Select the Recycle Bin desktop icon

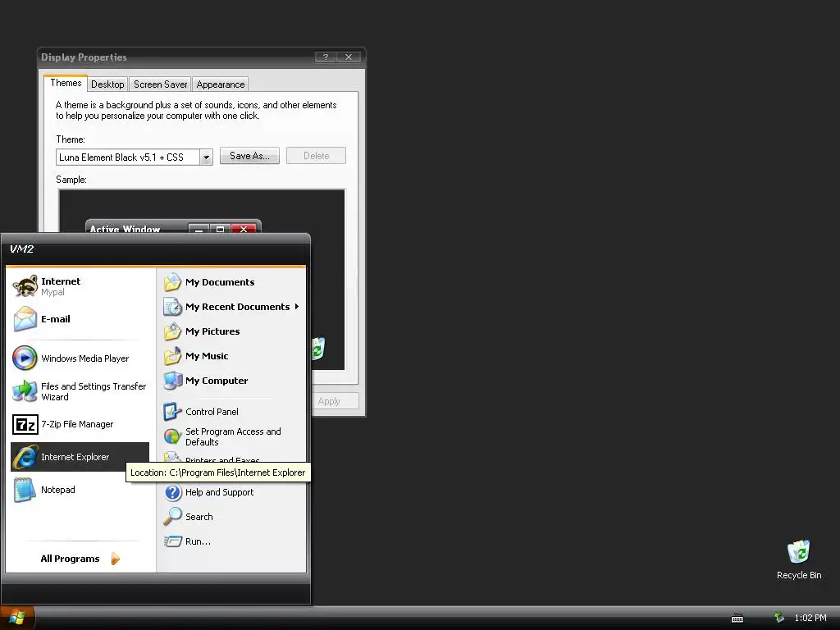click(798, 552)
